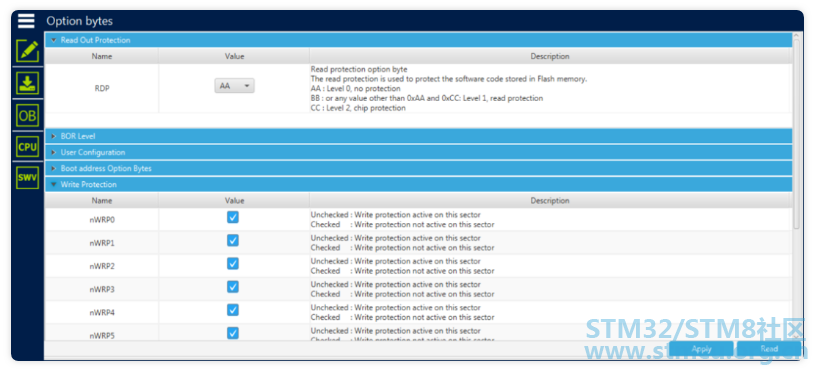Image resolution: width=817 pixels, height=374 pixels.
Task: Uncheck the nWRP1 write protection box
Action: [233, 240]
